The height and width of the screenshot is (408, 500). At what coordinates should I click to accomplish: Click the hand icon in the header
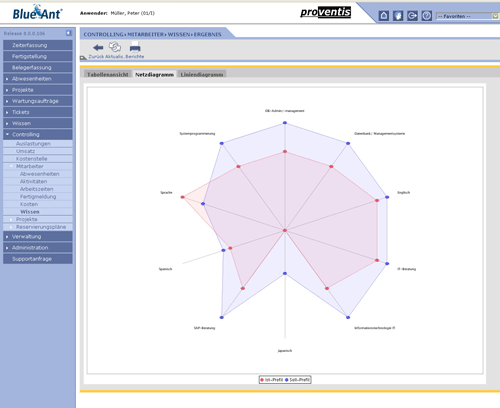pos(398,16)
